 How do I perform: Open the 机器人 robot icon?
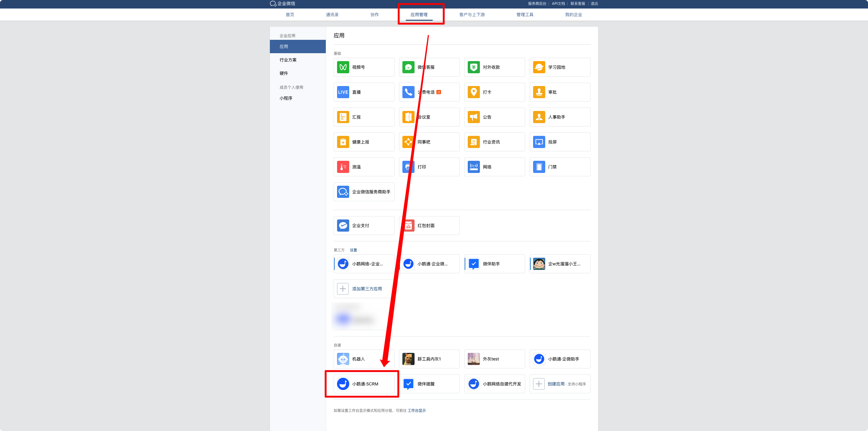[343, 359]
